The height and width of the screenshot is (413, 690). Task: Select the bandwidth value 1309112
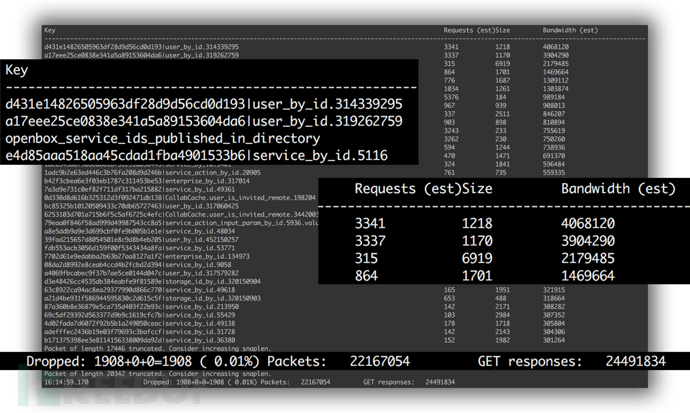[x=555, y=80]
